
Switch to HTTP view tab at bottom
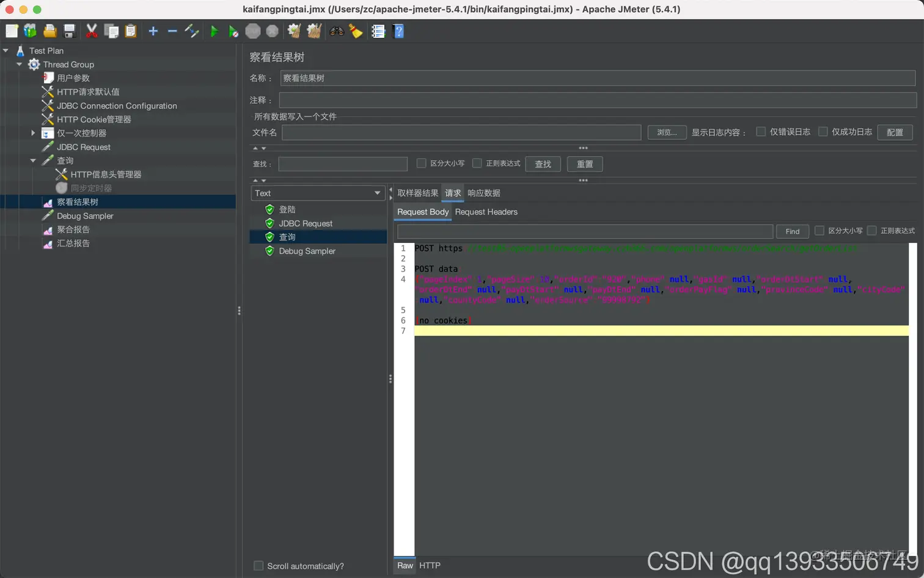[430, 565]
